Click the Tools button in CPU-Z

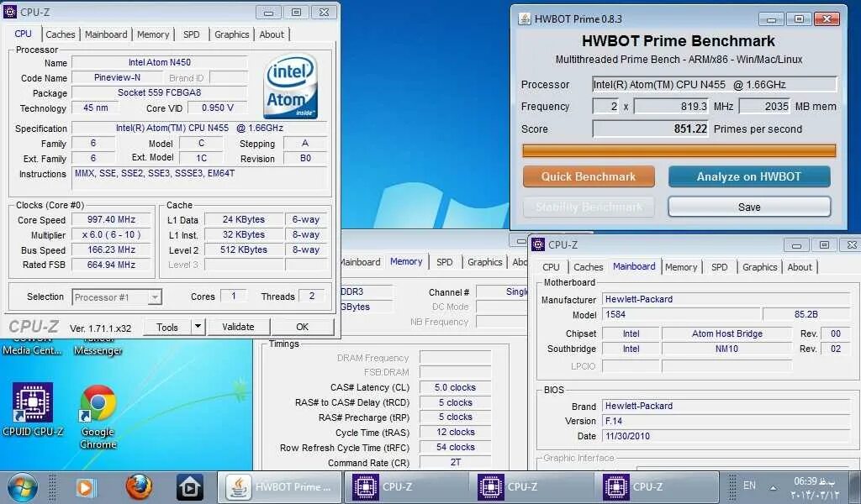167,327
